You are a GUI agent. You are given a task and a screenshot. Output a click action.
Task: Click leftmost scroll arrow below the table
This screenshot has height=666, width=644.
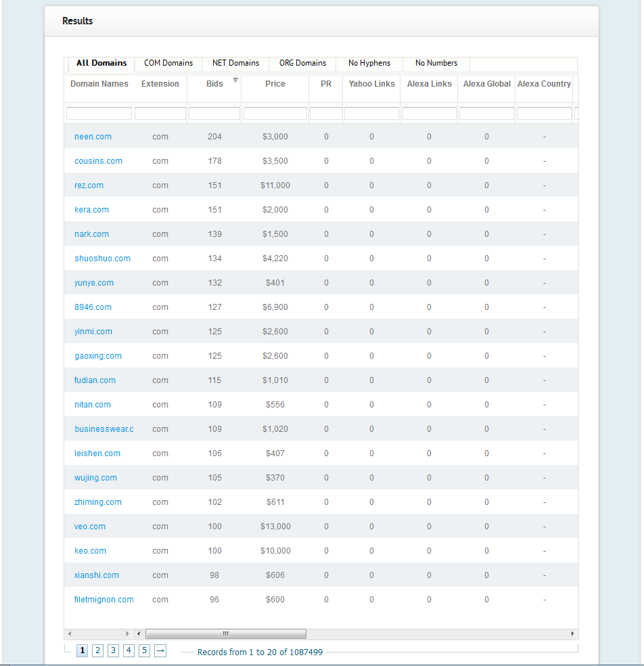pyautogui.click(x=68, y=634)
